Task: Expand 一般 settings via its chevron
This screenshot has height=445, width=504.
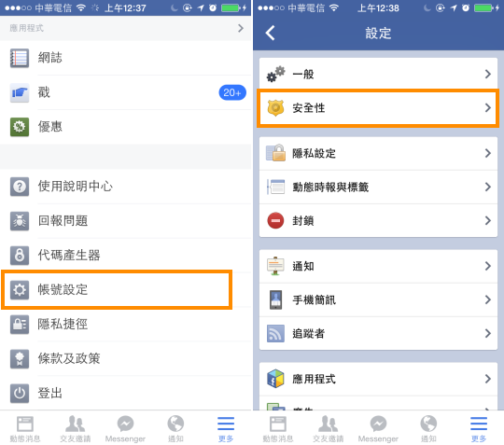Action: (x=487, y=74)
